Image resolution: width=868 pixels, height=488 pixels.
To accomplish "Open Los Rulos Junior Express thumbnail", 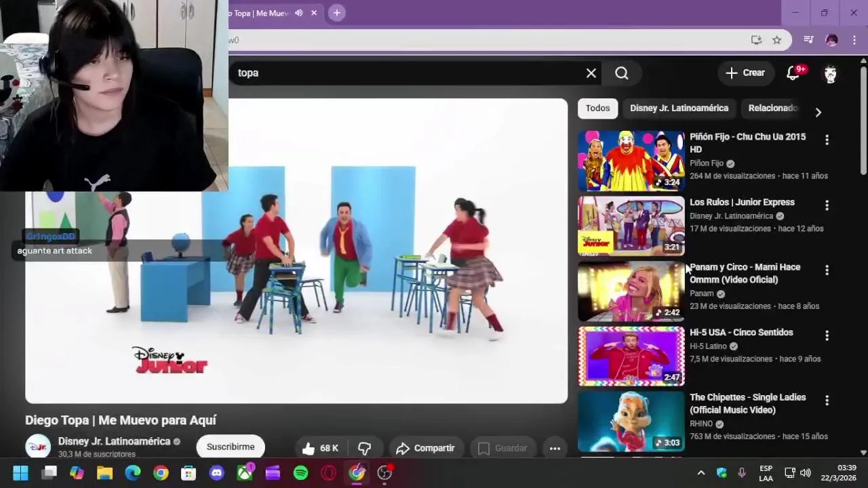I will click(631, 226).
